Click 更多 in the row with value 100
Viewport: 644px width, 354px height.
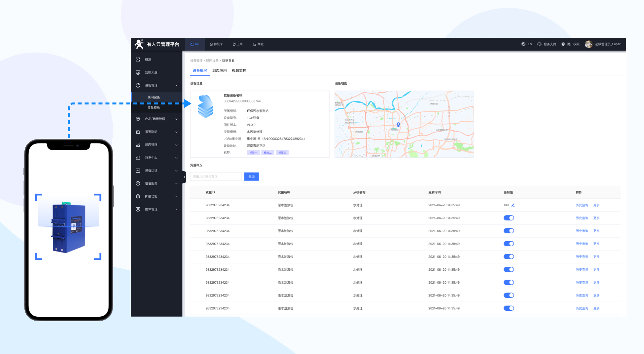click(x=596, y=205)
